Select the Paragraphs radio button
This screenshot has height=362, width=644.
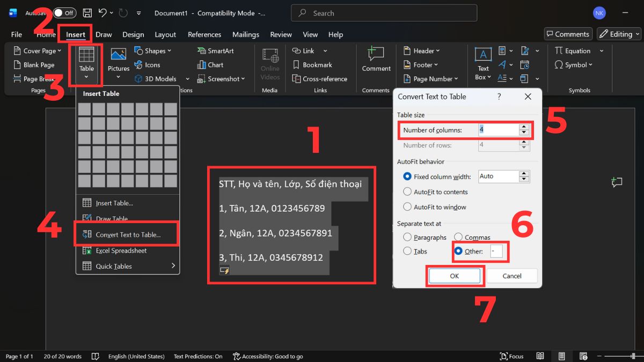pos(407,237)
